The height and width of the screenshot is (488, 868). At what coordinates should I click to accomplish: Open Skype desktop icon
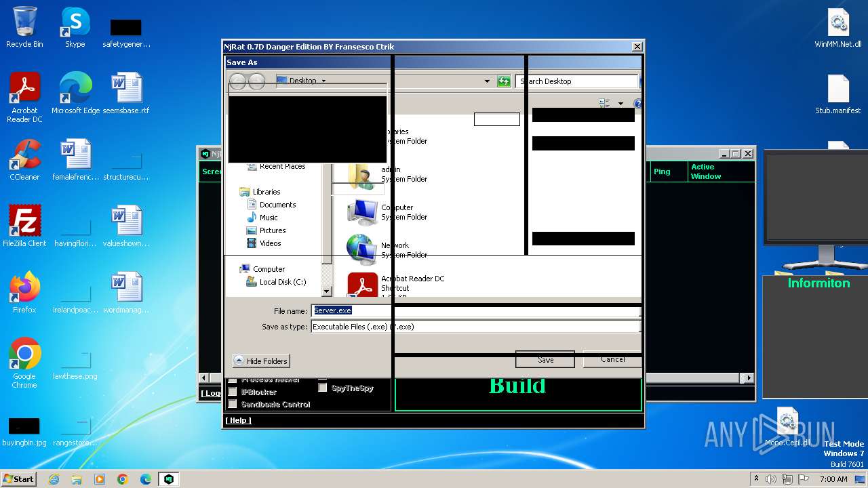[75, 27]
